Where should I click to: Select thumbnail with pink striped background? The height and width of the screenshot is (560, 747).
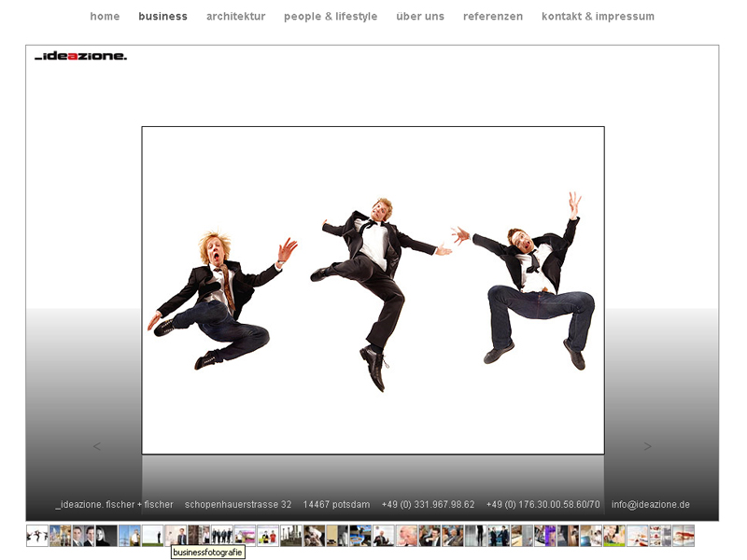[246, 536]
